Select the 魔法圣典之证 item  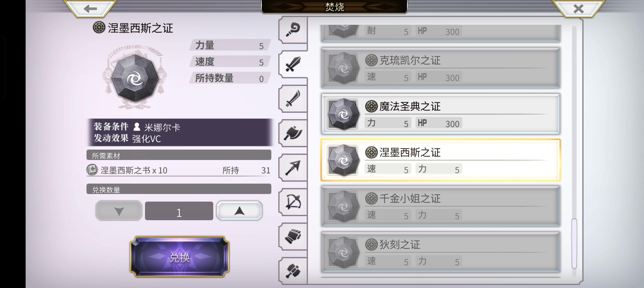click(441, 114)
